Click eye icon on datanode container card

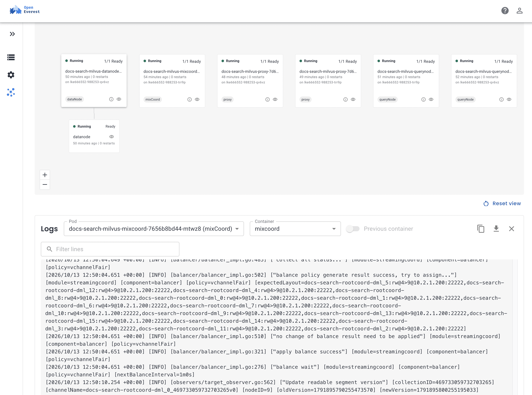(112, 137)
